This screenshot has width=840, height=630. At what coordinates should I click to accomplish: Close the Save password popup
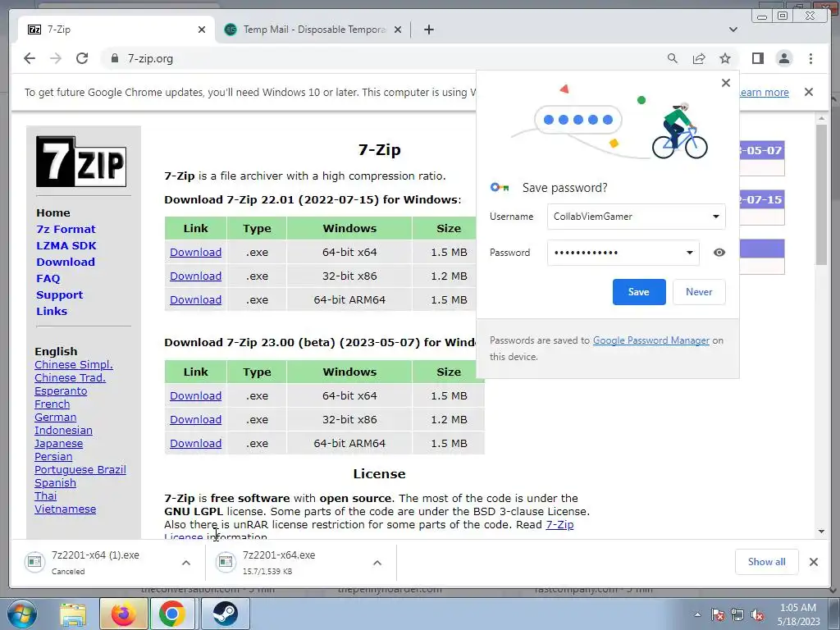tap(725, 83)
